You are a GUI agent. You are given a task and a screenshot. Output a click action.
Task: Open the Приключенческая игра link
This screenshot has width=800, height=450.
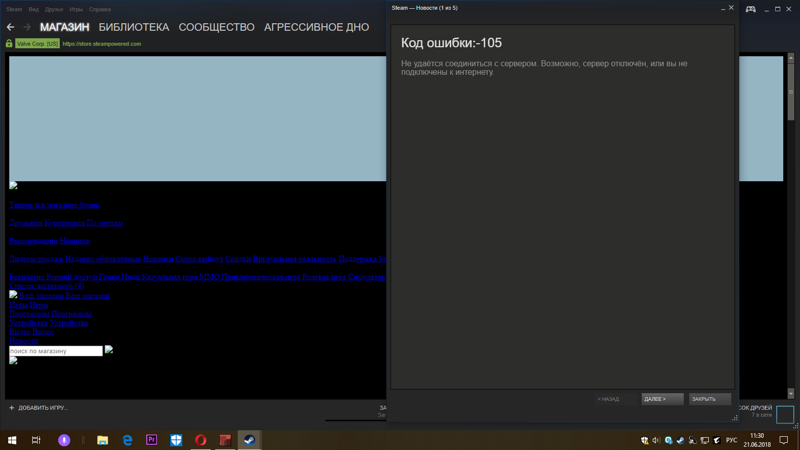point(261,277)
